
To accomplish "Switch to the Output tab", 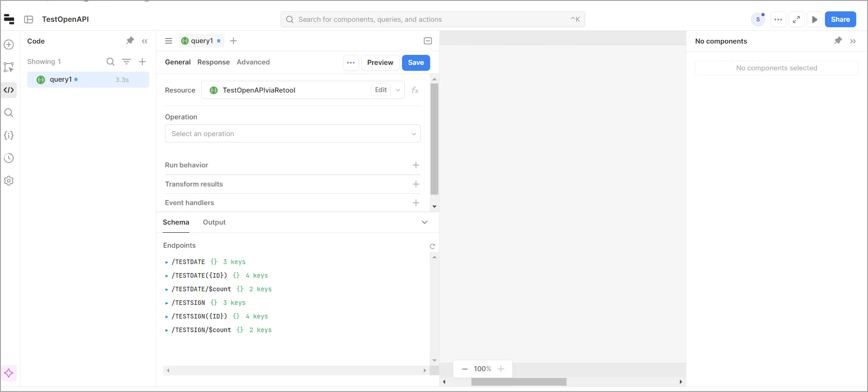I will [x=214, y=222].
